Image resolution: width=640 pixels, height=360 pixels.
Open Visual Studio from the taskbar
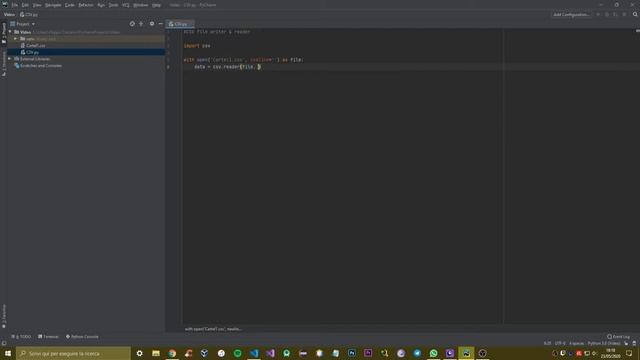point(270,353)
